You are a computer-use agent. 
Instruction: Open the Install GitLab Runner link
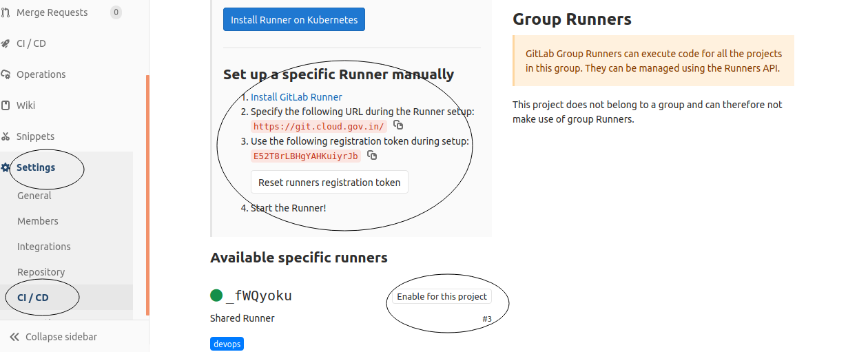(296, 97)
